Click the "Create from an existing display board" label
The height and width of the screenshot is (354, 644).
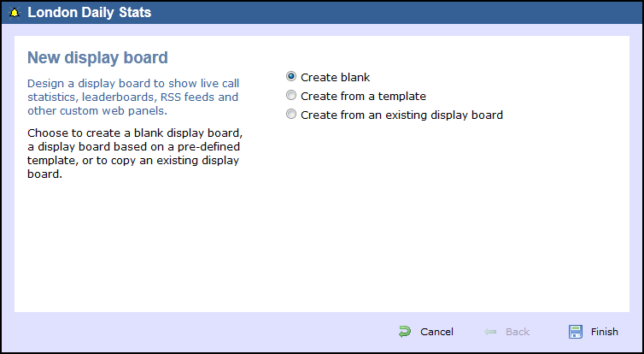401,115
